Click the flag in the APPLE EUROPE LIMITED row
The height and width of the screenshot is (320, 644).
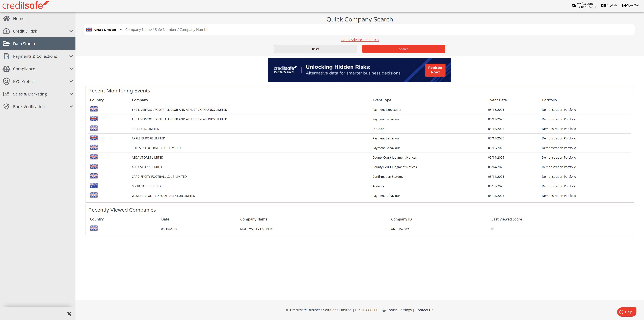point(94,138)
